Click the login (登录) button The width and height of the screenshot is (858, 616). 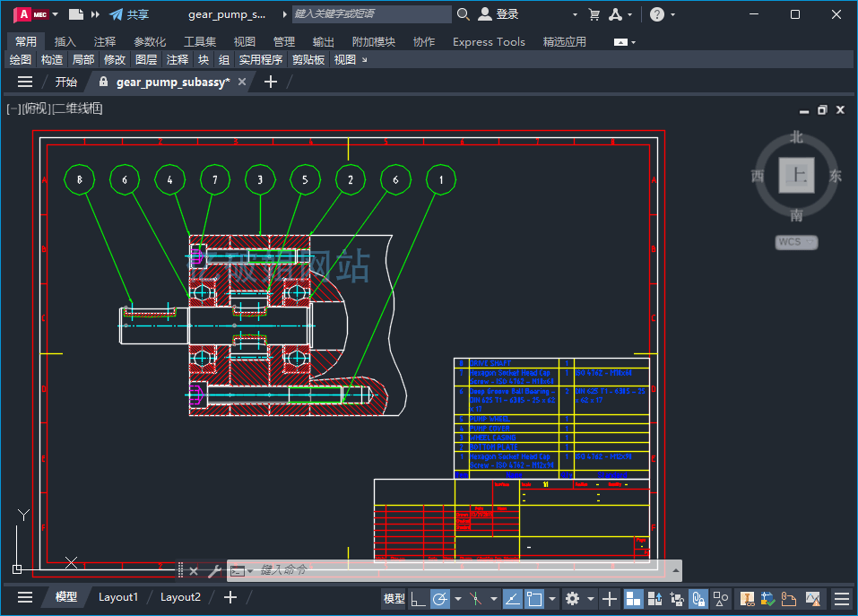(498, 14)
